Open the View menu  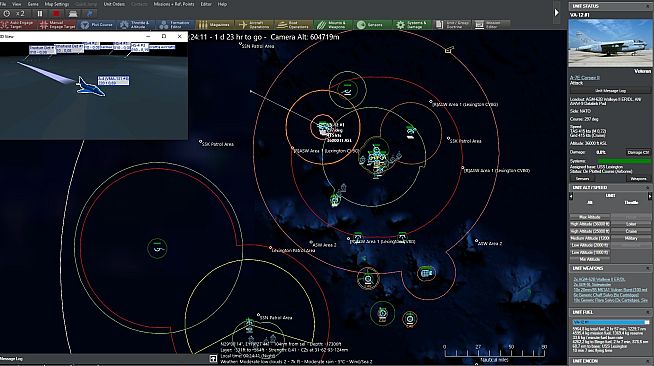coord(17,4)
